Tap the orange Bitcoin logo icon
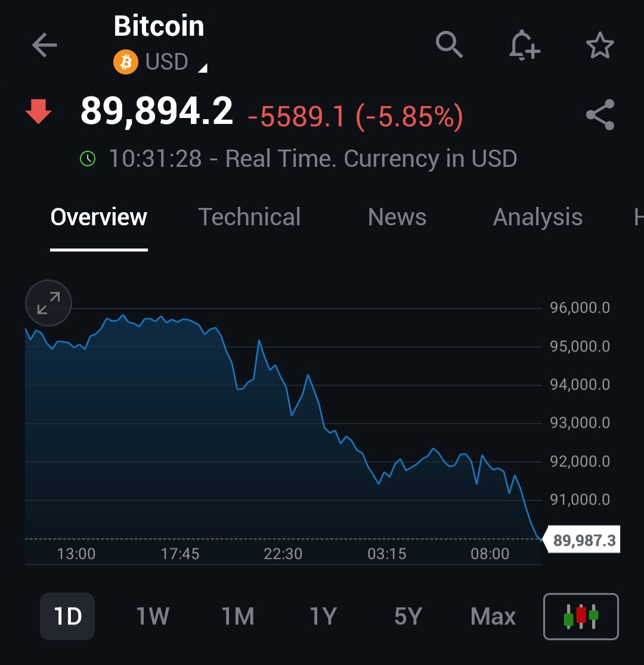The image size is (644, 665). point(125,62)
